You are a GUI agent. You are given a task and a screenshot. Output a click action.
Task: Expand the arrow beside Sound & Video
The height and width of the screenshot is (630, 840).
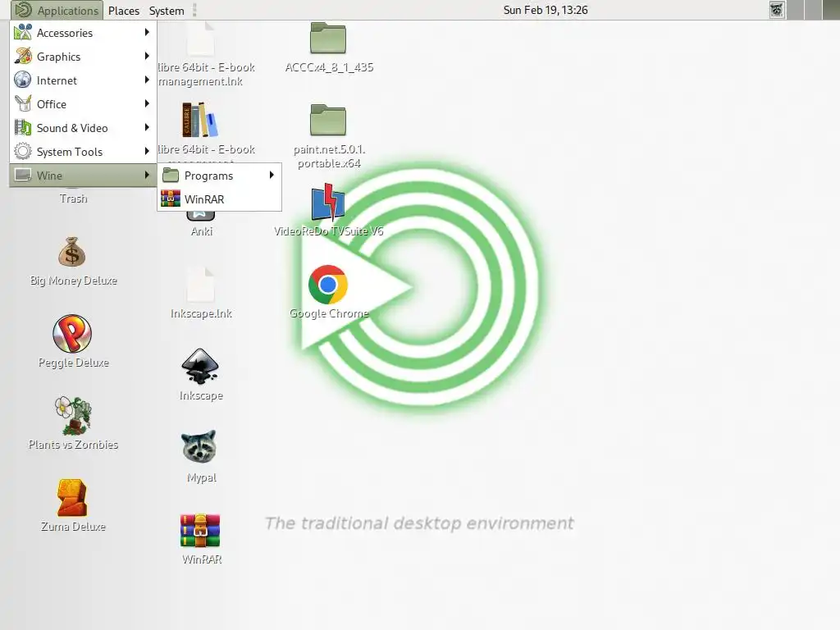[x=147, y=127]
